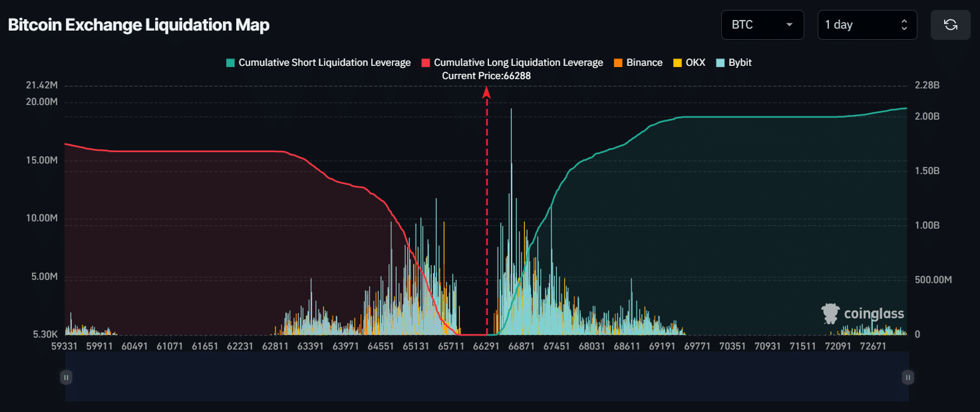The image size is (980, 412).
Task: Click the Current Price:66288 label
Action: point(486,76)
